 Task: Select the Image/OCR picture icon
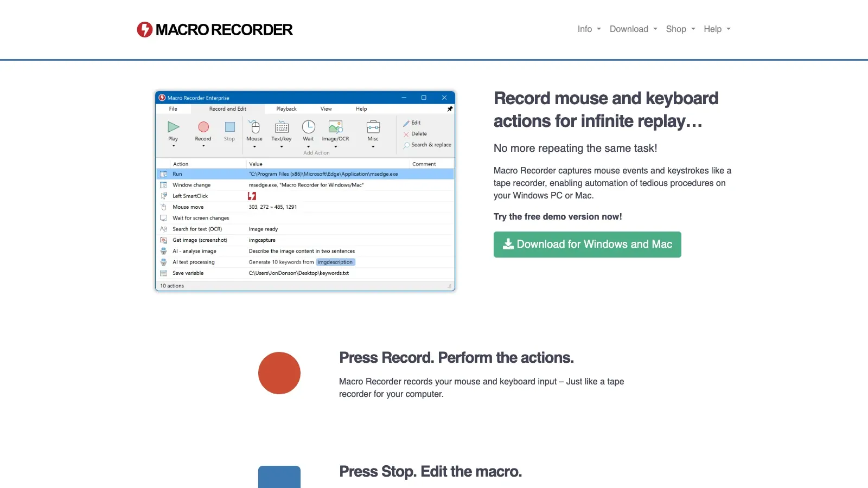point(336,127)
